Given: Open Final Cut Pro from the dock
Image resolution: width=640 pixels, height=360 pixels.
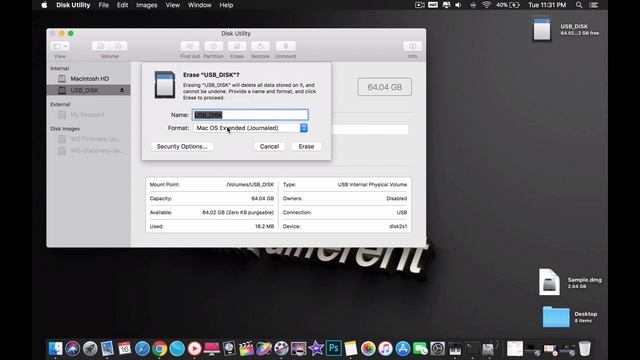Looking at the screenshot, I should [x=246, y=348].
